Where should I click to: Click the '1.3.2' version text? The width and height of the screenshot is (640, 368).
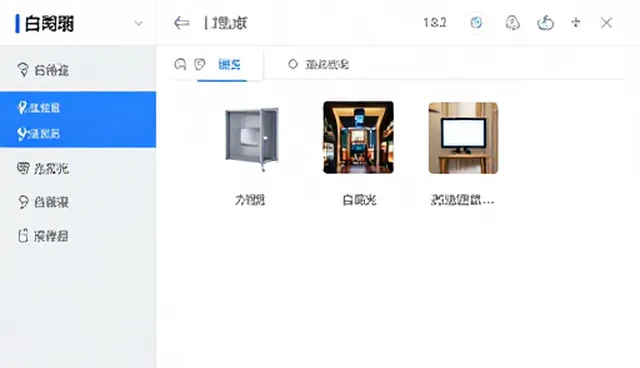coord(435,22)
